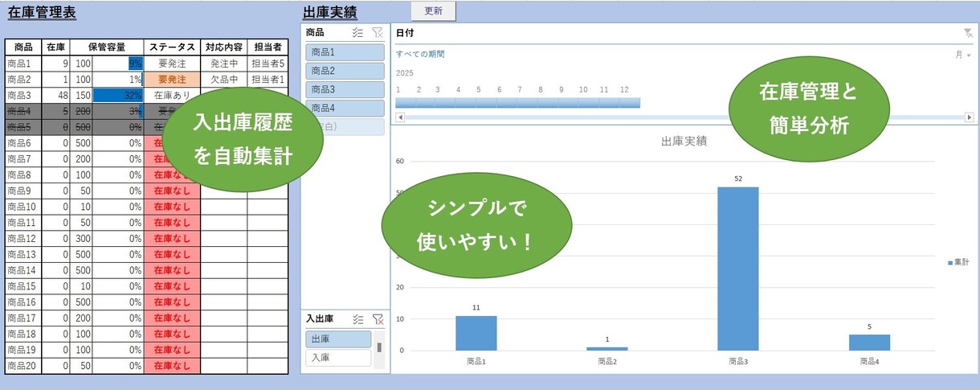Click the 集計 chart legend entry
Image resolution: width=980 pixels, height=390 pixels.
pos(959,262)
